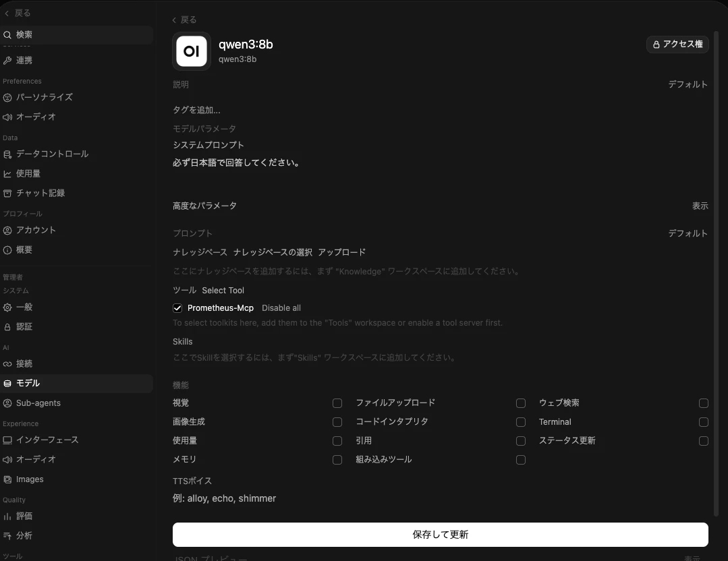Image resolution: width=728 pixels, height=561 pixels.
Task: Click the qwen3:8b model logo image
Action: 192,51
